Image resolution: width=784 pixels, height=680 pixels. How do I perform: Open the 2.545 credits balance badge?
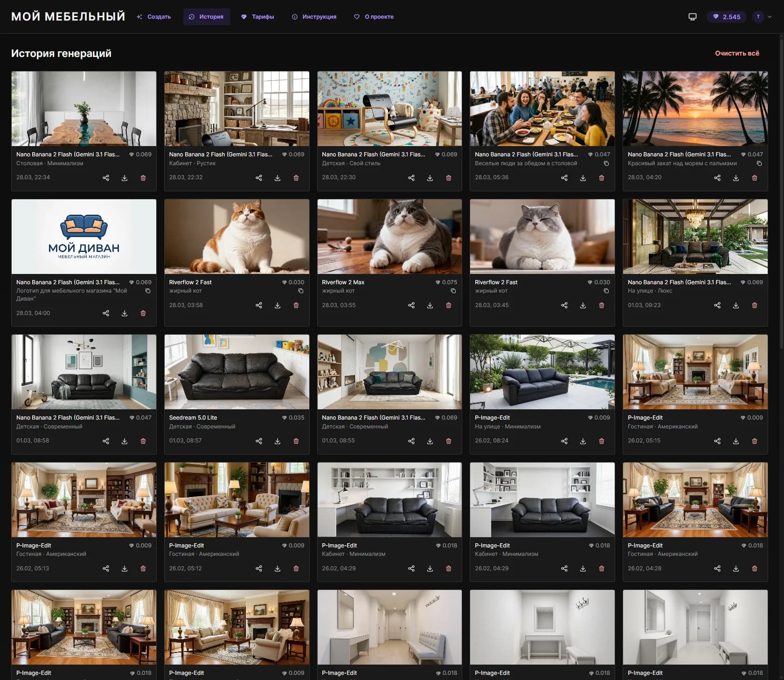(x=727, y=17)
